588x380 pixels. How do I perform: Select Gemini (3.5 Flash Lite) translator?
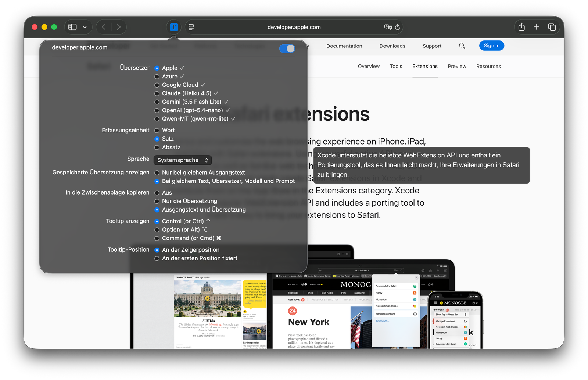(x=157, y=102)
